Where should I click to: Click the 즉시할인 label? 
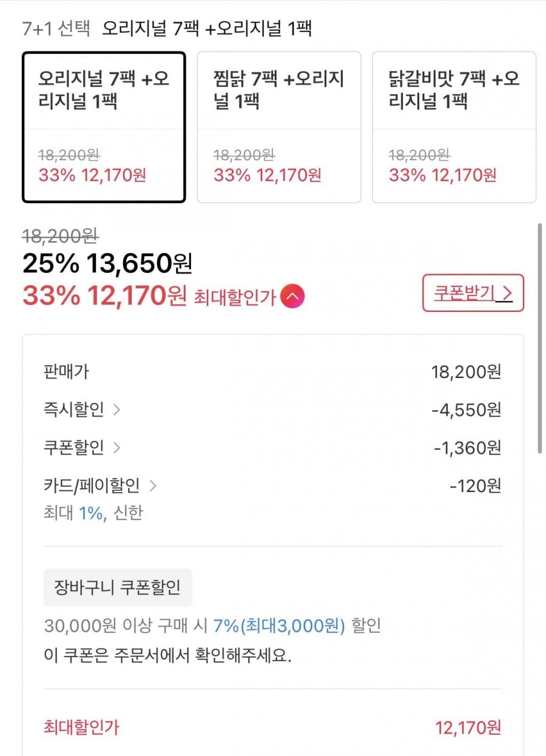click(x=73, y=410)
